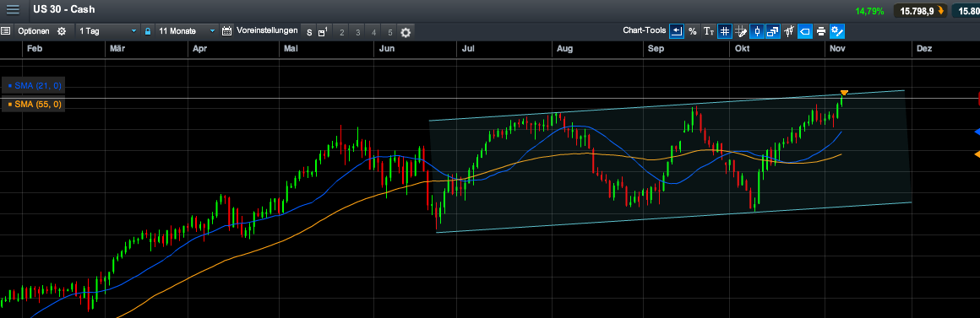Image resolution: width=980 pixels, height=318 pixels.
Task: Toggle the gear-and-pencil settings tool
Action: pos(837,31)
